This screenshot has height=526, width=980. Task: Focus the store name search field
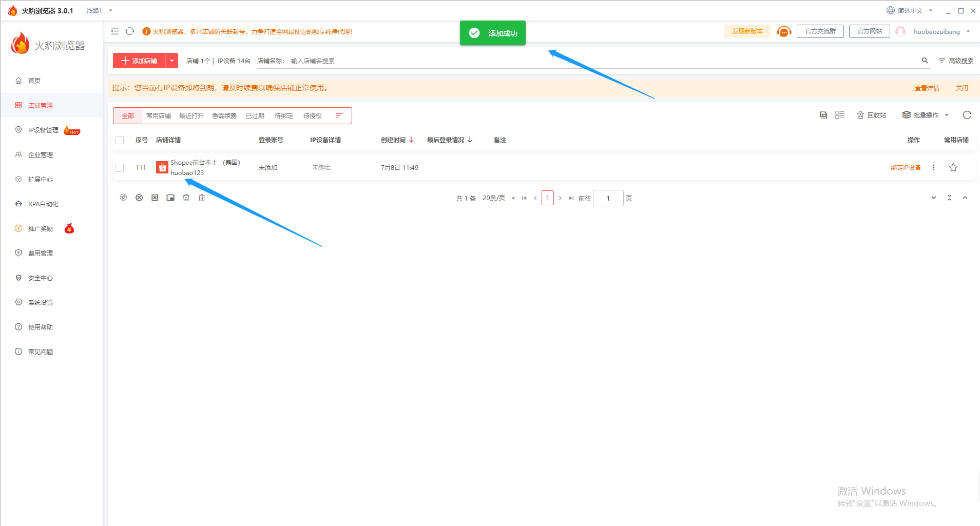point(601,61)
